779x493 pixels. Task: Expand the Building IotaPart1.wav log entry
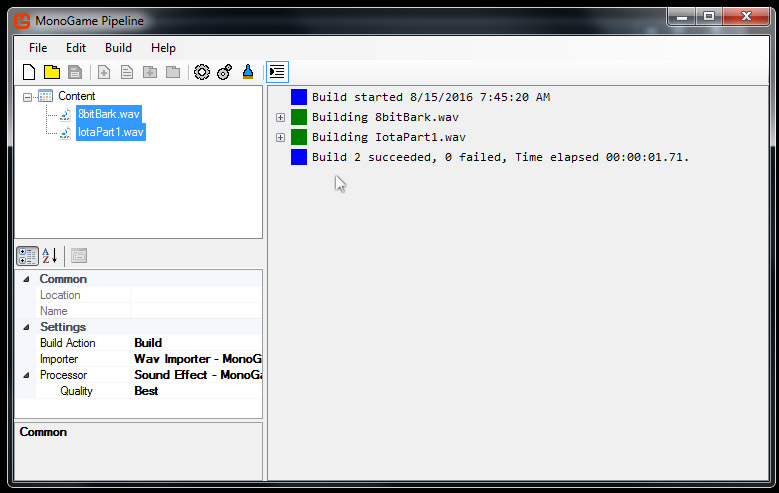click(x=281, y=137)
